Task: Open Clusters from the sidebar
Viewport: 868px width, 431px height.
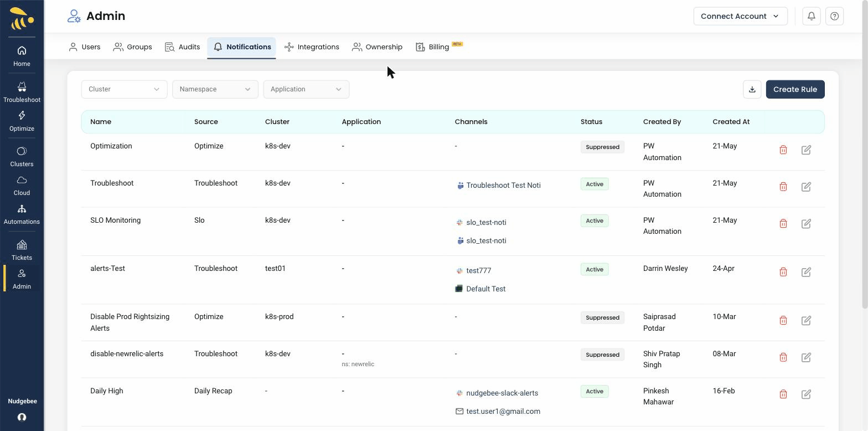Action: pyautogui.click(x=22, y=157)
